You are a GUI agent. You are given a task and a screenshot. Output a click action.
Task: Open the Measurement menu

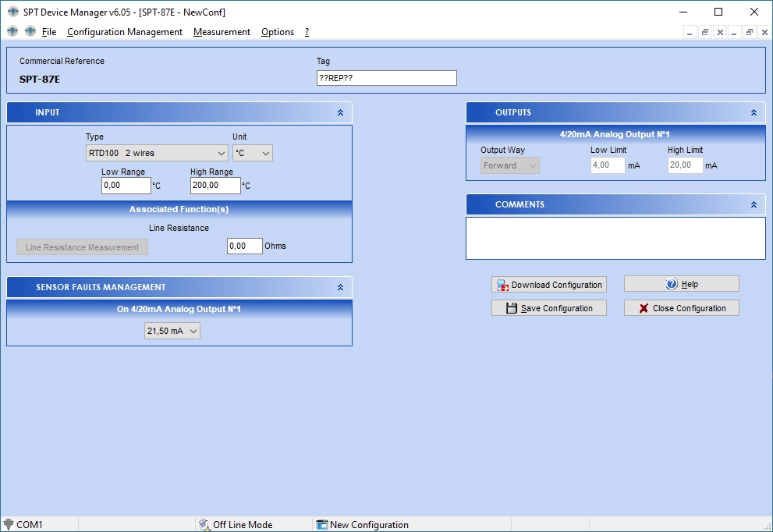tap(222, 32)
